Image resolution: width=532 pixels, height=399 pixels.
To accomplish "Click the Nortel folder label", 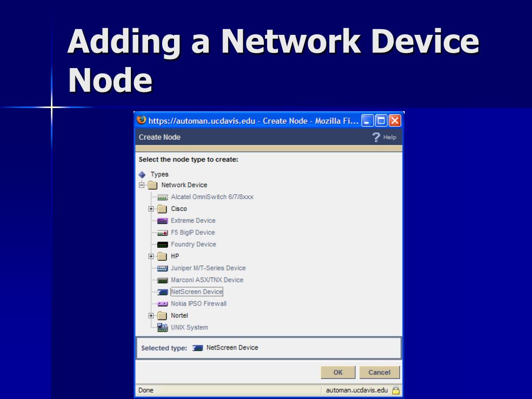I will point(179,315).
